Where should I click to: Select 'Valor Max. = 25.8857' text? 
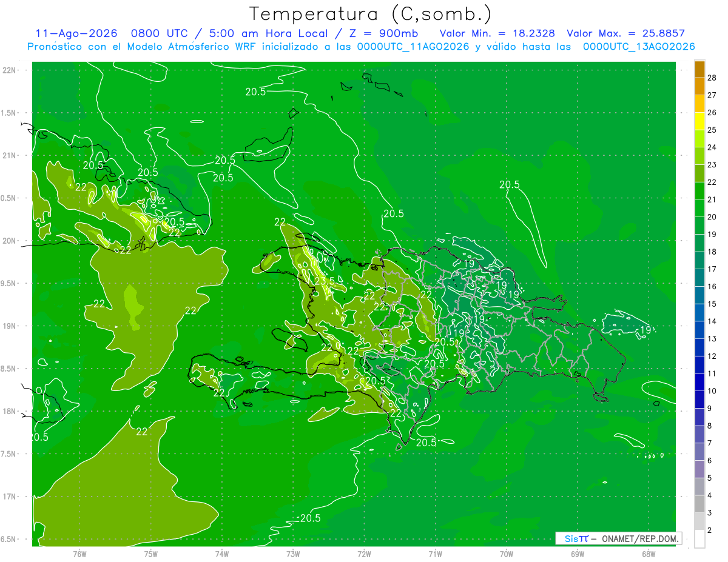(625, 33)
